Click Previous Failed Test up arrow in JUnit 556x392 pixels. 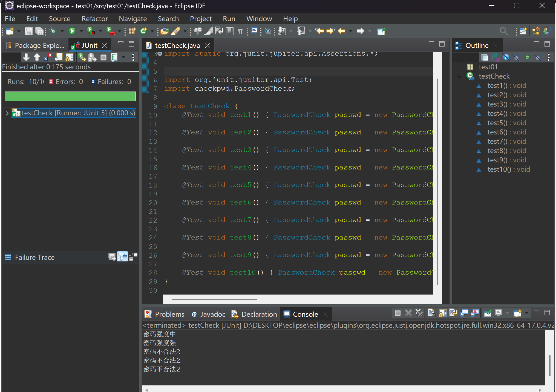[x=37, y=57]
